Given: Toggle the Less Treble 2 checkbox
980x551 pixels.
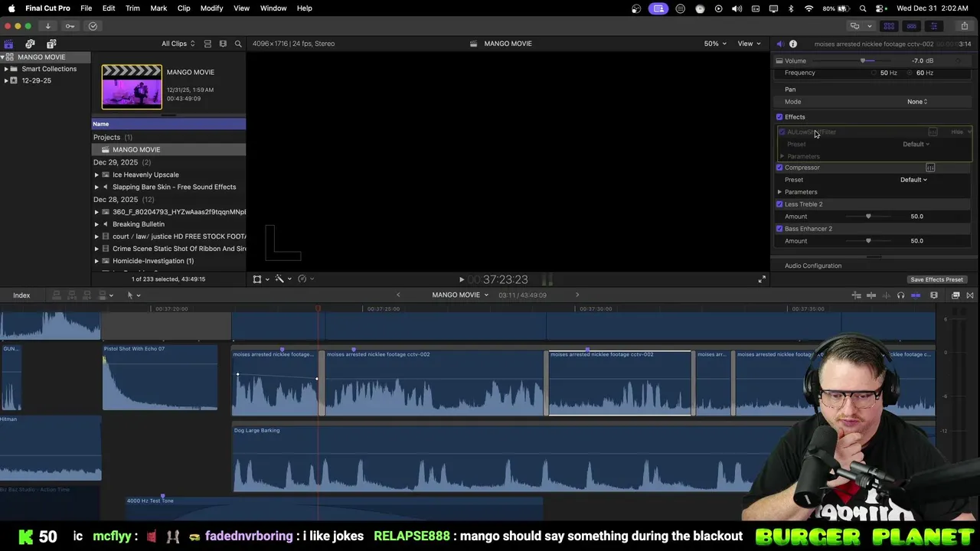Looking at the screenshot, I should click(x=779, y=204).
